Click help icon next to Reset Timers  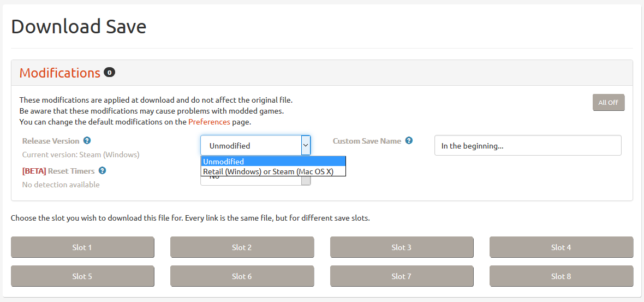coord(102,171)
